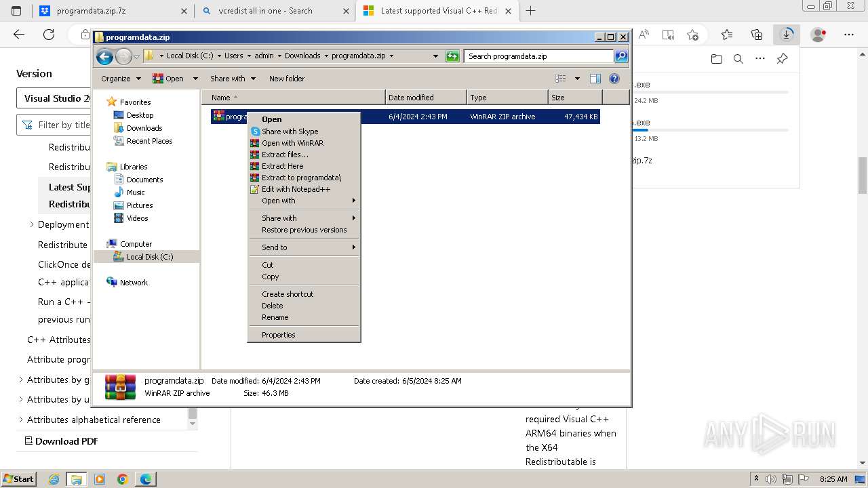Open the Music library

pyautogui.click(x=136, y=192)
